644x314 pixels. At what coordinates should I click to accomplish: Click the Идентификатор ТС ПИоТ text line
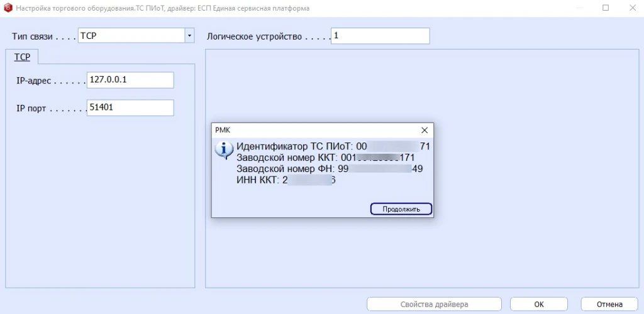click(x=333, y=146)
